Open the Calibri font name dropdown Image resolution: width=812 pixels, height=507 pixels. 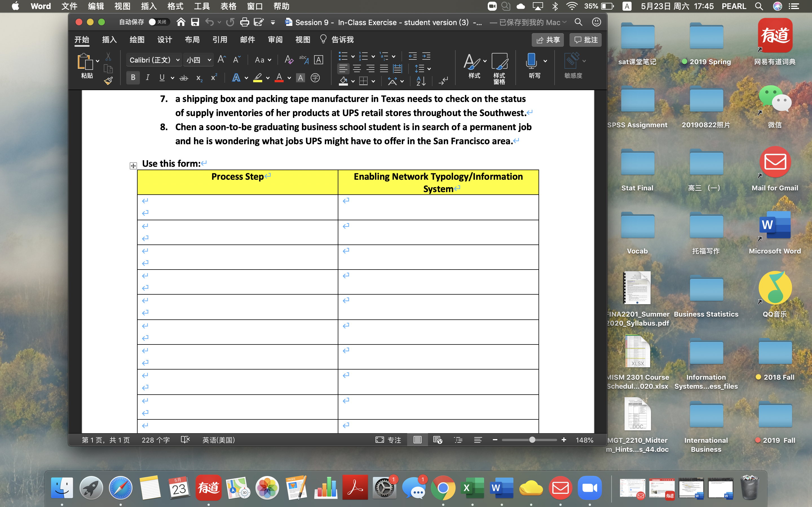[x=178, y=60]
